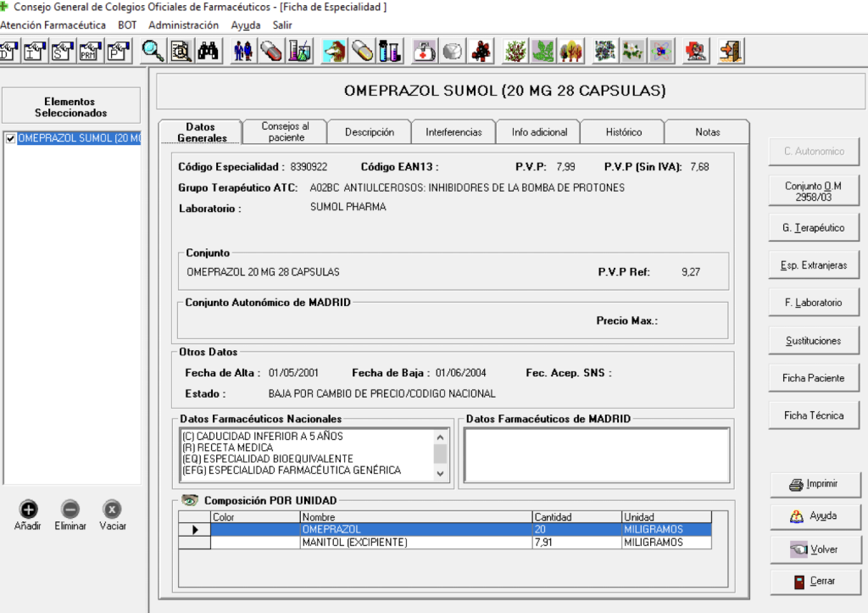Click the Añadir plus icon
The image size is (868, 613).
pyautogui.click(x=28, y=509)
